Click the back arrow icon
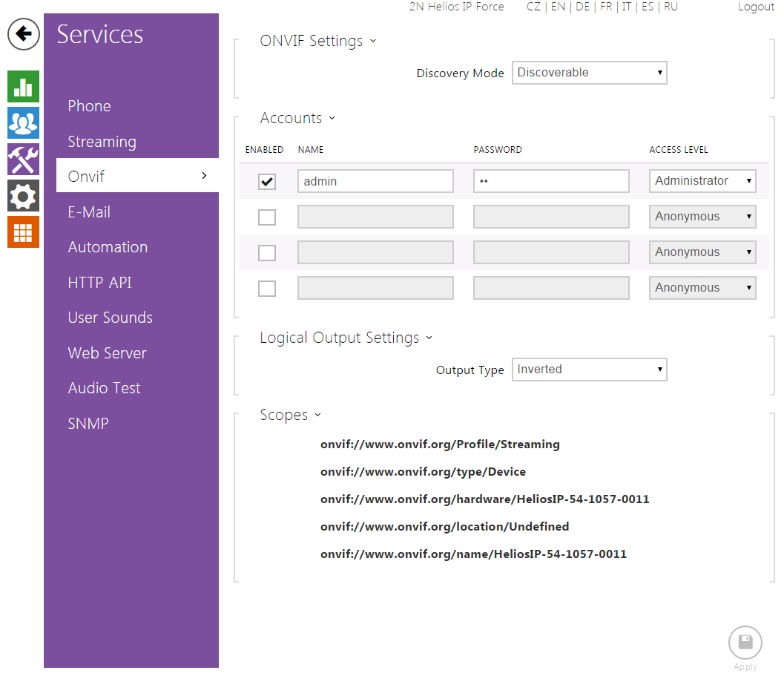The width and height of the screenshot is (784, 676). click(x=24, y=34)
